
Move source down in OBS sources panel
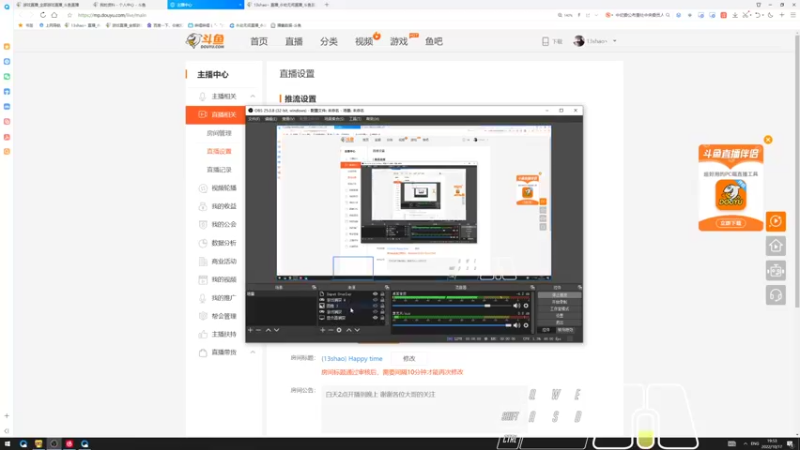[357, 330]
